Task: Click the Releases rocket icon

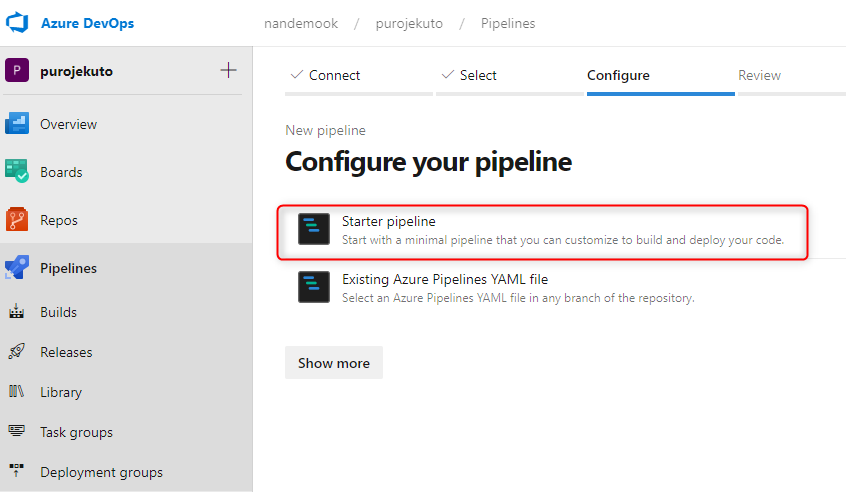Action: click(x=16, y=351)
